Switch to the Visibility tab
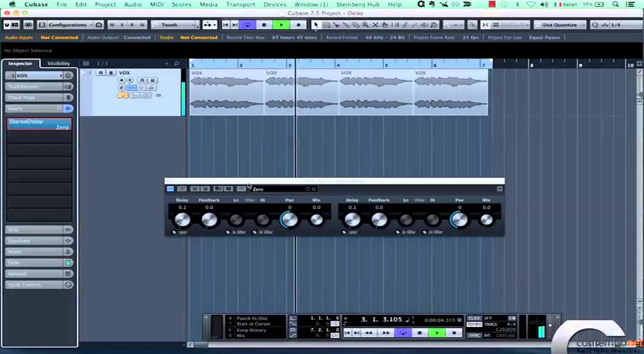This screenshot has width=644, height=354. [59, 64]
